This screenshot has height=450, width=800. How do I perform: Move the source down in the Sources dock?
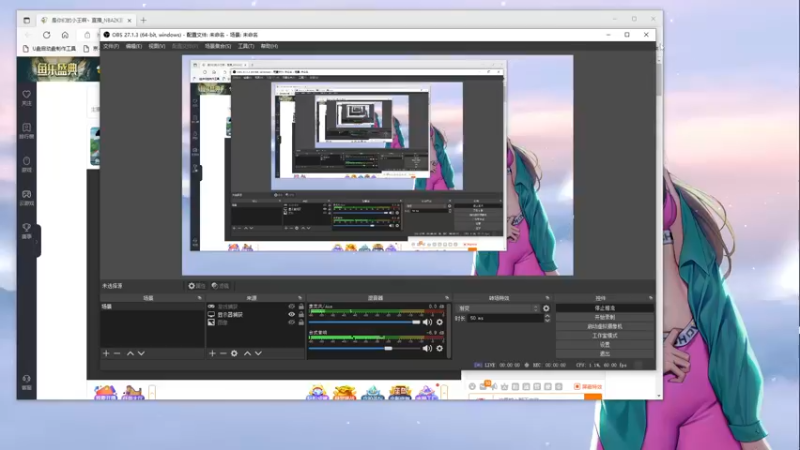coord(258,353)
